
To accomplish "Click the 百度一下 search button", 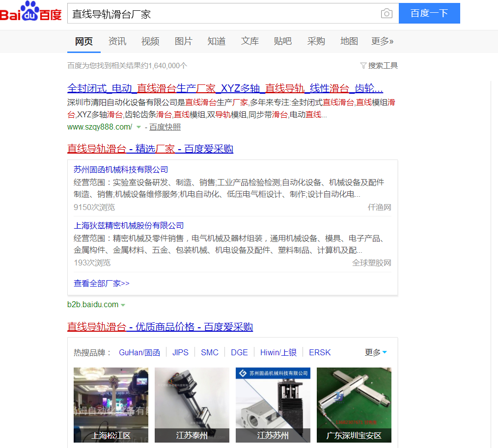I will pyautogui.click(x=429, y=13).
